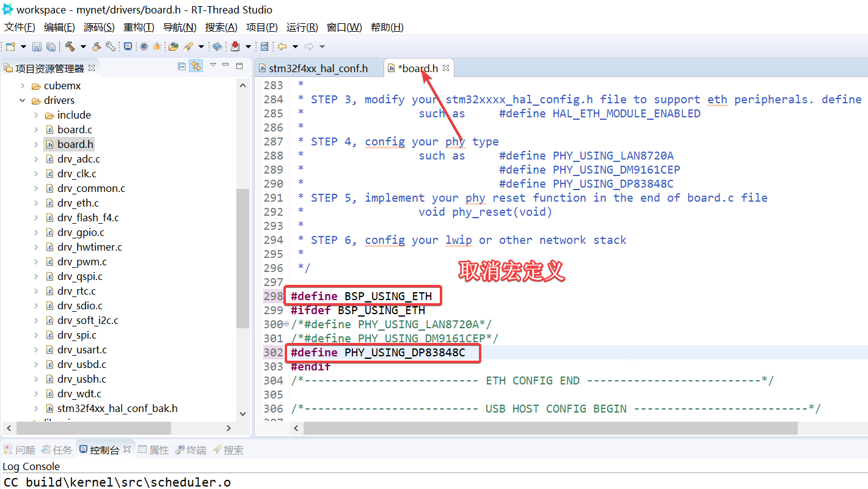Close the board.h editor tab

446,68
